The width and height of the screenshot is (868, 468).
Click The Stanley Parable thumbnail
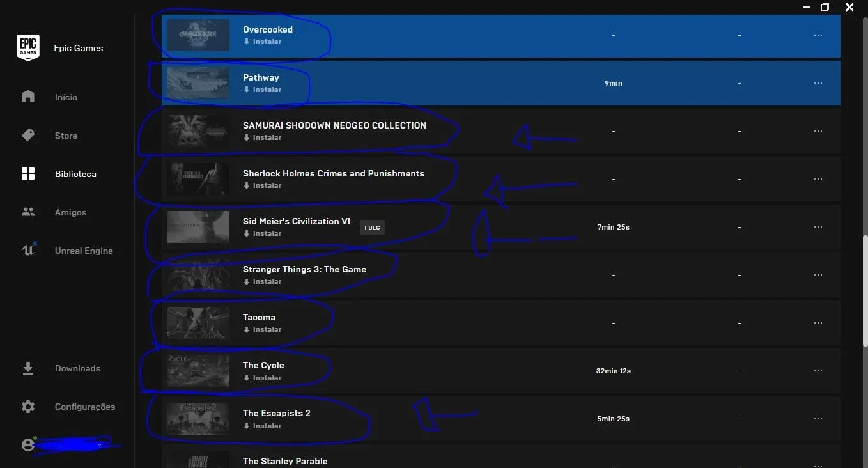pos(198,460)
